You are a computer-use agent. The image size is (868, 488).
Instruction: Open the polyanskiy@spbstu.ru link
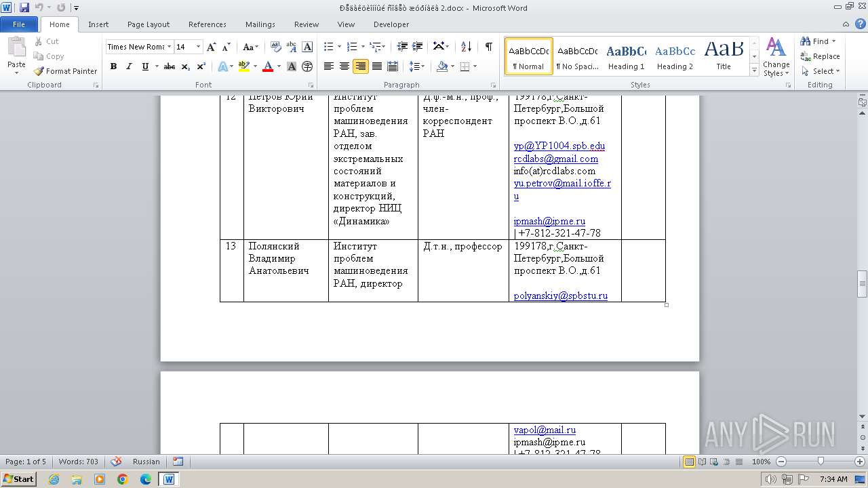[561, 296]
